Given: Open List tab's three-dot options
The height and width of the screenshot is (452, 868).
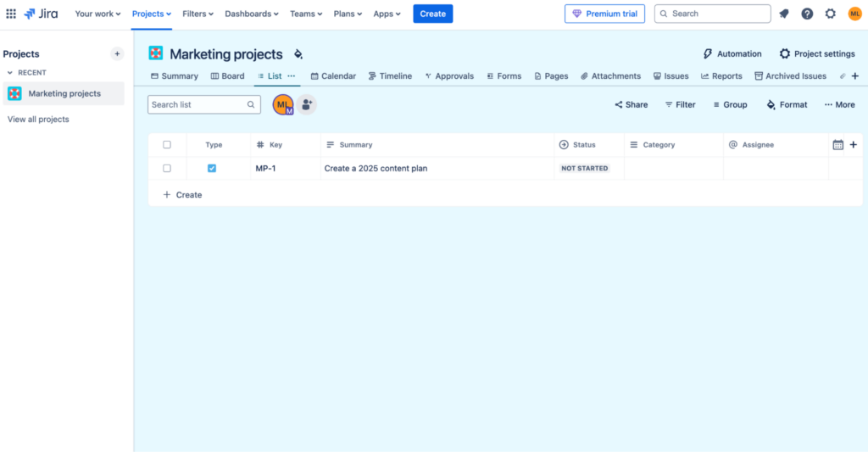Looking at the screenshot, I should [292, 75].
